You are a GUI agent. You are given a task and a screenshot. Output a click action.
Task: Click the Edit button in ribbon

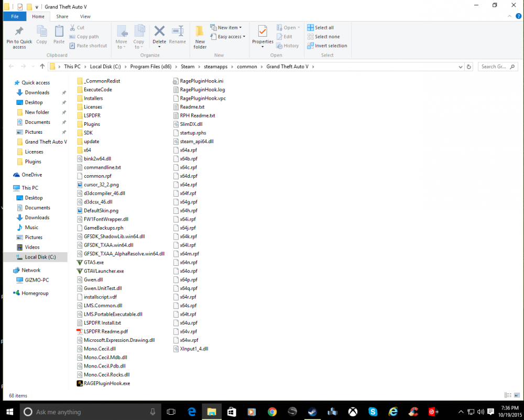click(285, 37)
